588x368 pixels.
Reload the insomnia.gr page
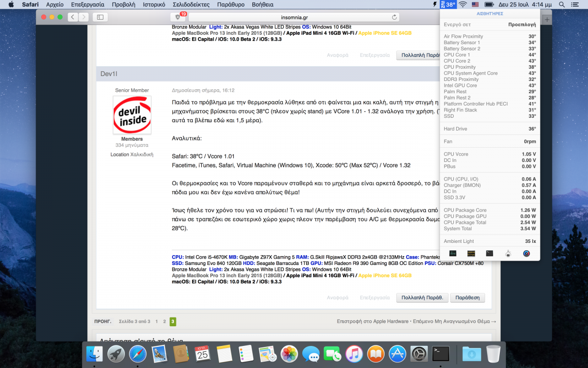click(x=394, y=17)
